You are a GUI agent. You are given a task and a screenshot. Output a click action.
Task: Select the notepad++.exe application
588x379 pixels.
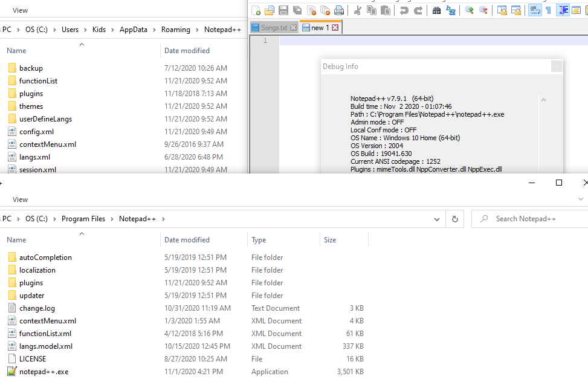pos(44,372)
